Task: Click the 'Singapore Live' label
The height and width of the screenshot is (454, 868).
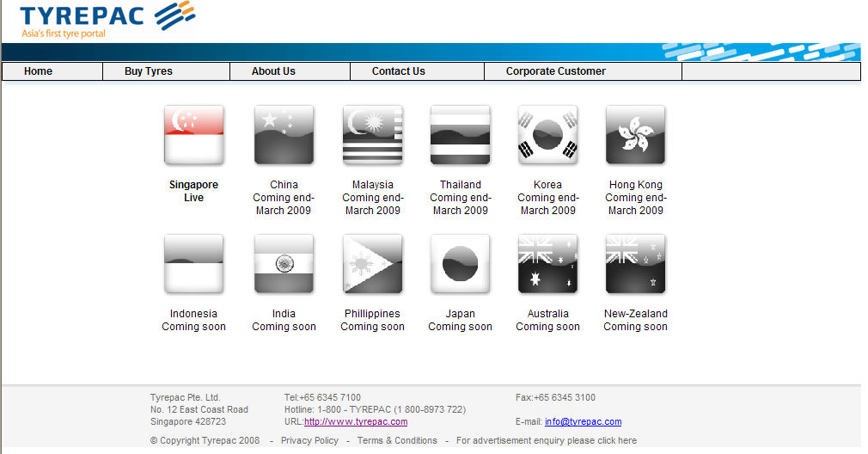Action: pos(193,191)
